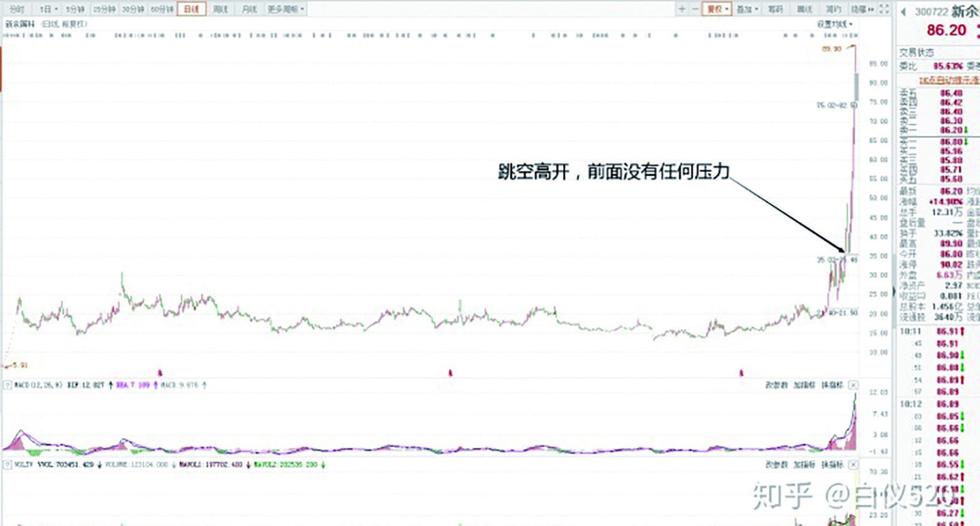Close the MACD indicator panel

pos(855,385)
